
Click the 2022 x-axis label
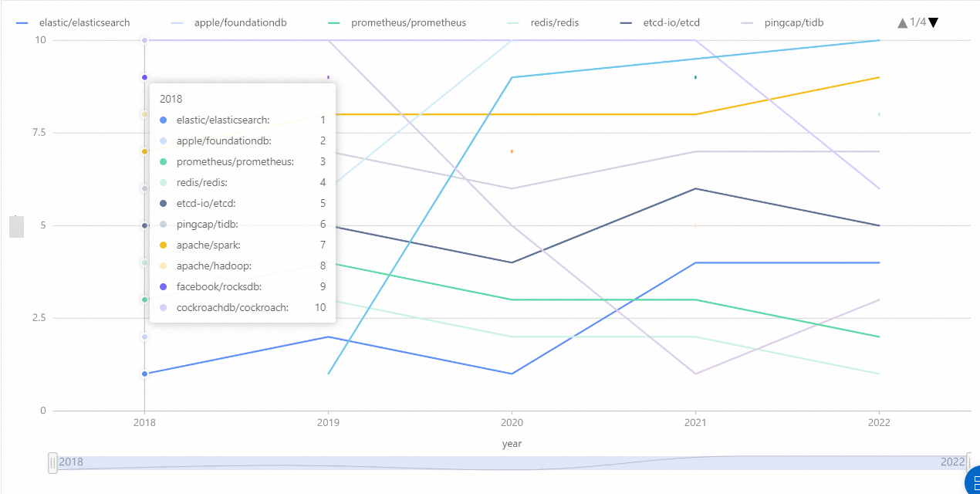point(879,422)
